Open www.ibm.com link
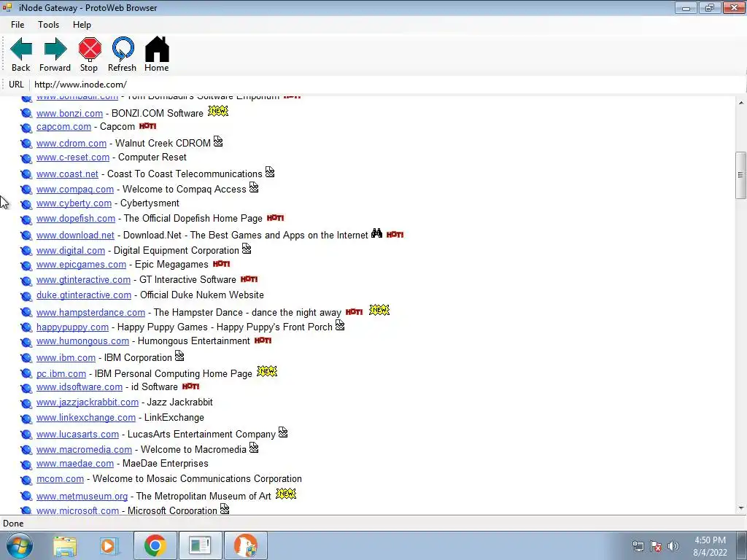The width and height of the screenshot is (747, 560). (x=66, y=357)
